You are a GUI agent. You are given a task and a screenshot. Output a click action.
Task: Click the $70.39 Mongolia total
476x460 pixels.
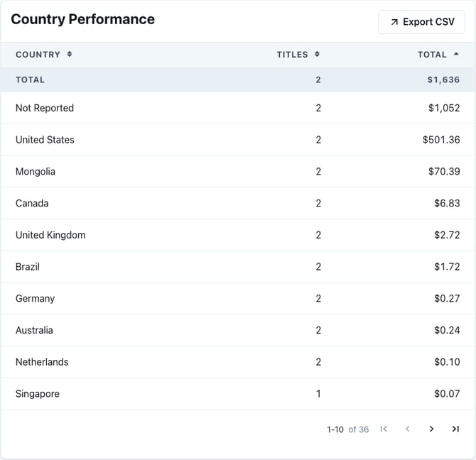point(444,172)
